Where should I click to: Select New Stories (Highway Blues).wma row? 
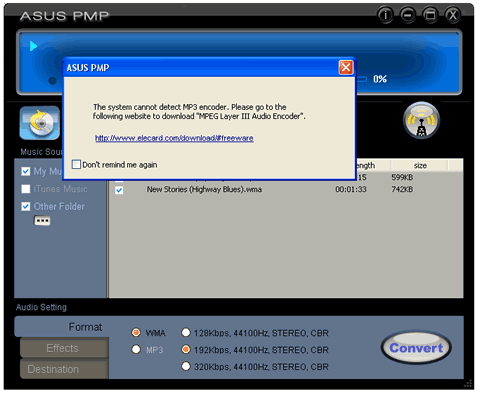[x=286, y=190]
